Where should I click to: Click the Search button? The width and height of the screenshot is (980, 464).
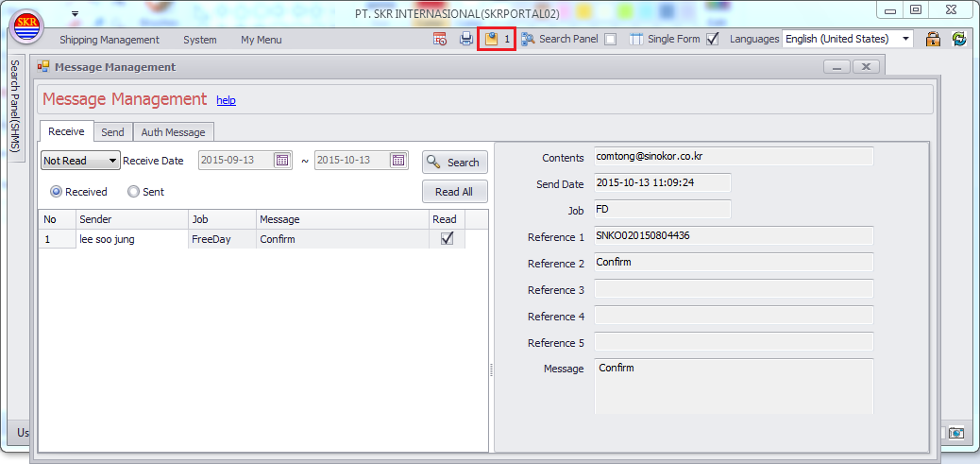(455, 163)
